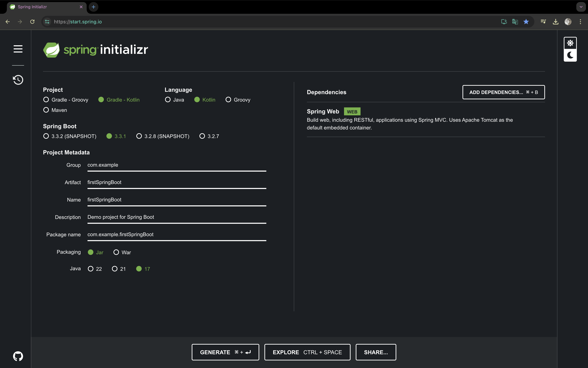Click ADD DEPENDENCIES button
This screenshot has height=368, width=588.
[x=503, y=92]
